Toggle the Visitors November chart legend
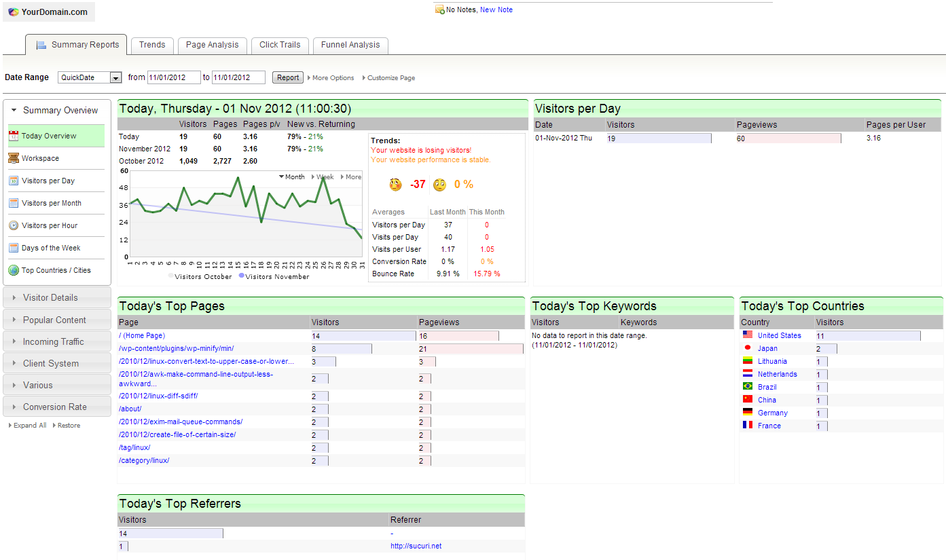 [274, 276]
